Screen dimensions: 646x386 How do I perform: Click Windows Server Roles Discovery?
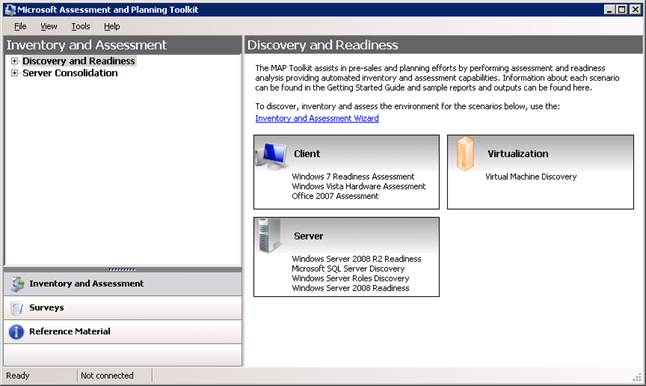(350, 279)
